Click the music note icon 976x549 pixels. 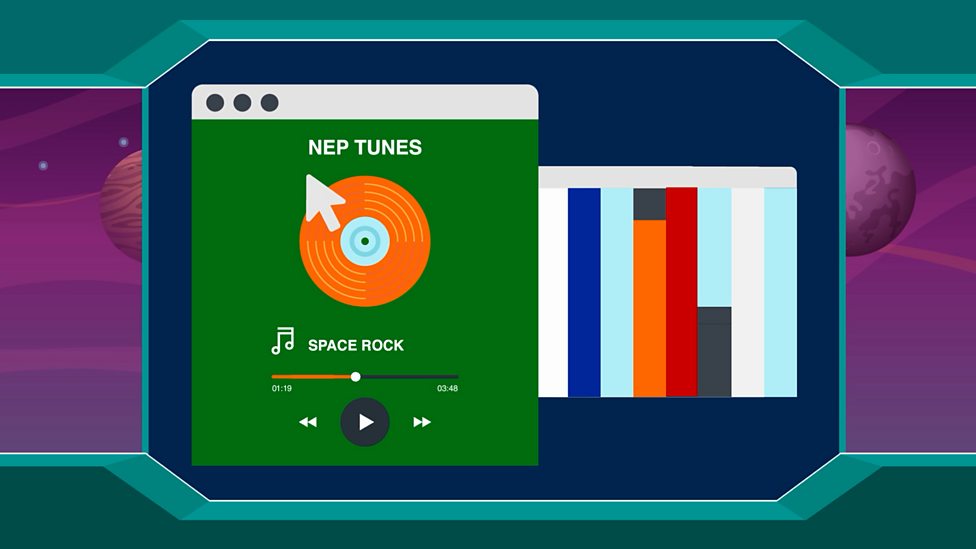pos(283,341)
